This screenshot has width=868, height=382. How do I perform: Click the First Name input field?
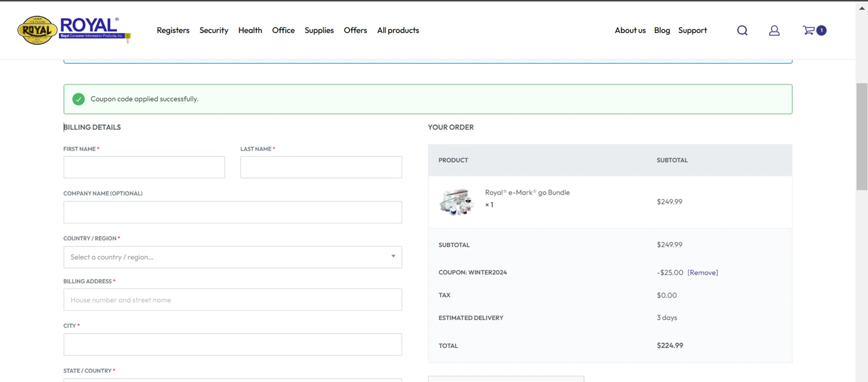144,167
